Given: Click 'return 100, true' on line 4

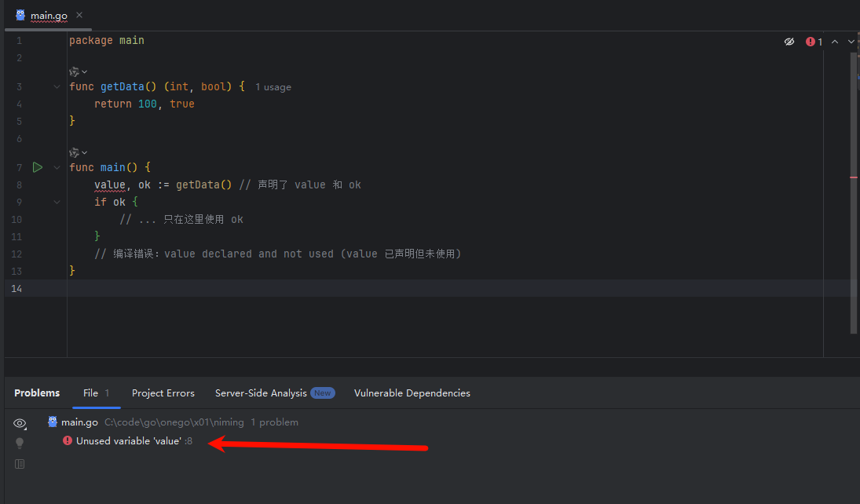Looking at the screenshot, I should pyautogui.click(x=145, y=104).
